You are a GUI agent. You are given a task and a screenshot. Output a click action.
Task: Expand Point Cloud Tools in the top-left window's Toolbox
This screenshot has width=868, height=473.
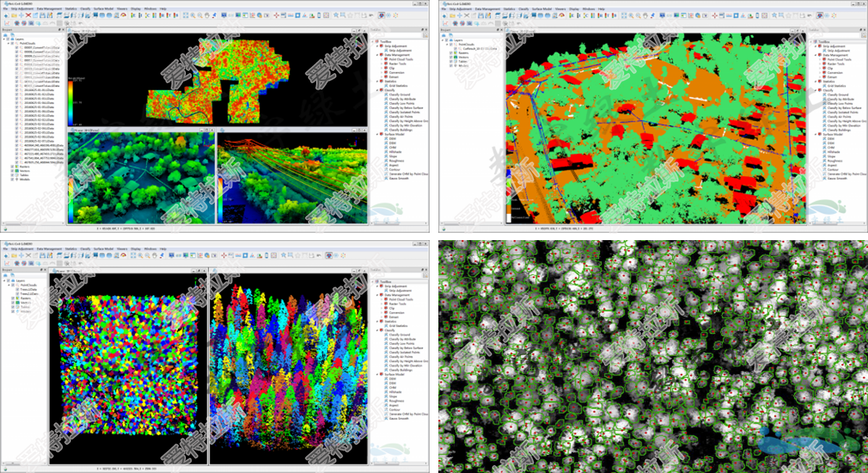coord(382,59)
